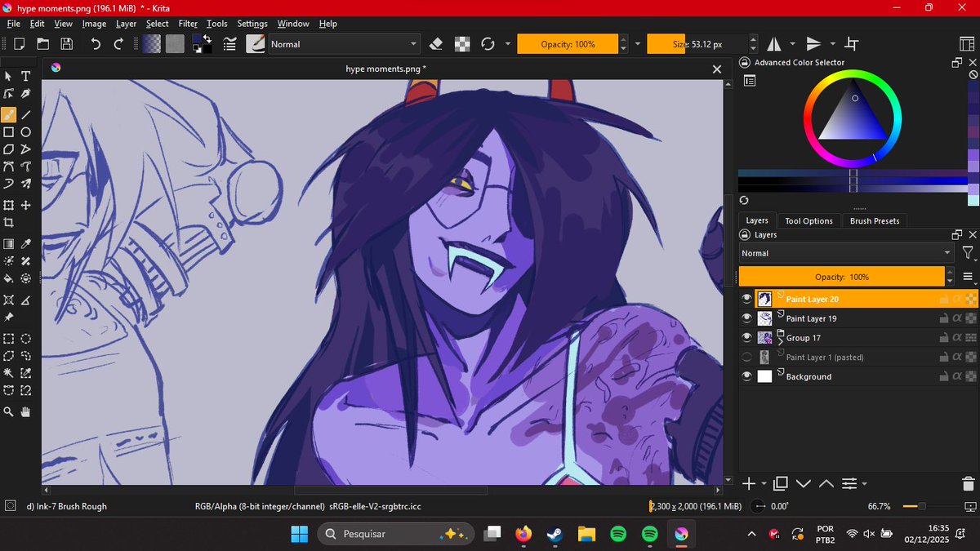Select the Background layer row
The height and width of the screenshot is (551, 980).
coord(858,376)
